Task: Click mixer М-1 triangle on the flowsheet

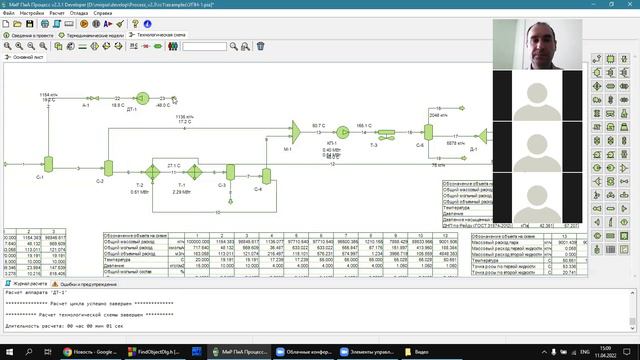Action: [296, 132]
